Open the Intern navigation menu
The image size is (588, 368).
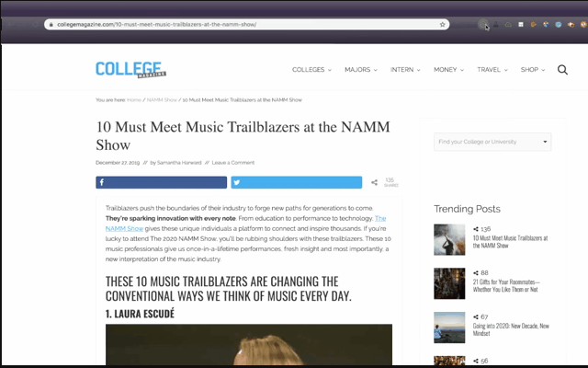405,70
